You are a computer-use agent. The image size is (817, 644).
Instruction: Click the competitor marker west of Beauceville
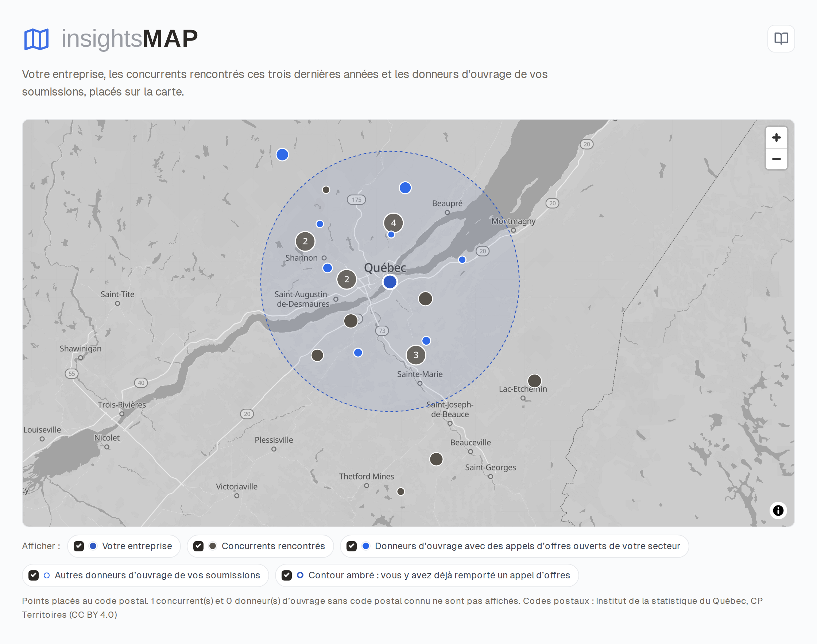coord(436,459)
